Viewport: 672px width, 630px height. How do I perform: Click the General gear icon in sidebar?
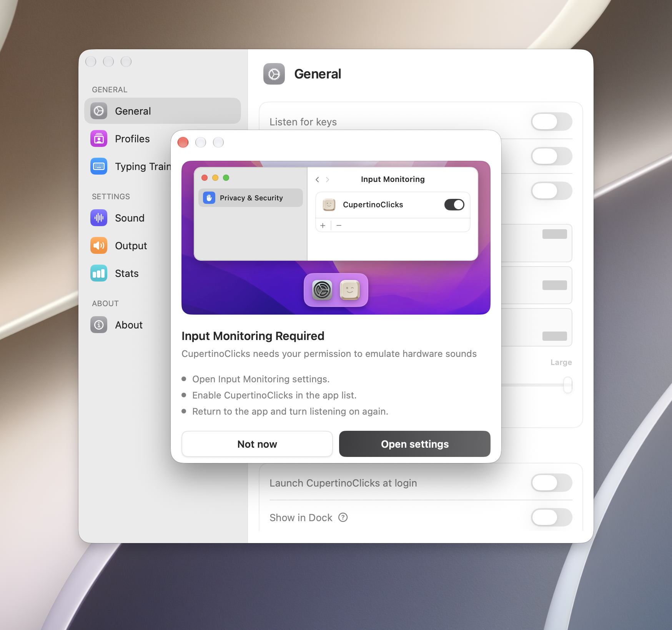click(x=99, y=111)
